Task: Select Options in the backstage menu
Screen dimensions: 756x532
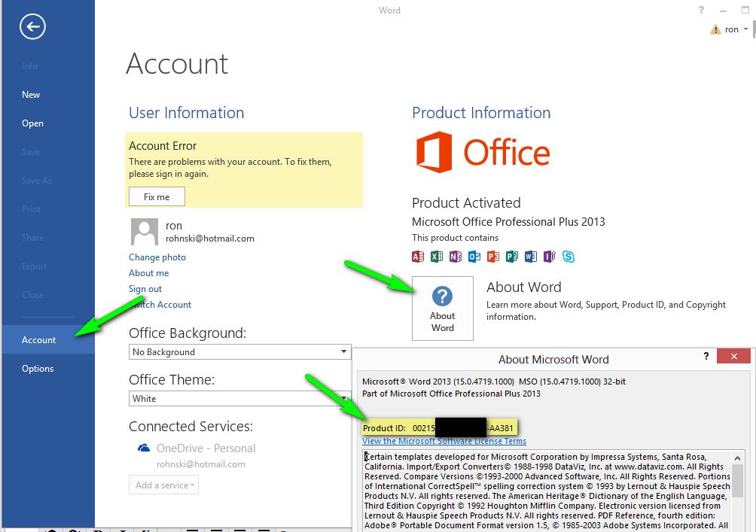Action: 38,369
